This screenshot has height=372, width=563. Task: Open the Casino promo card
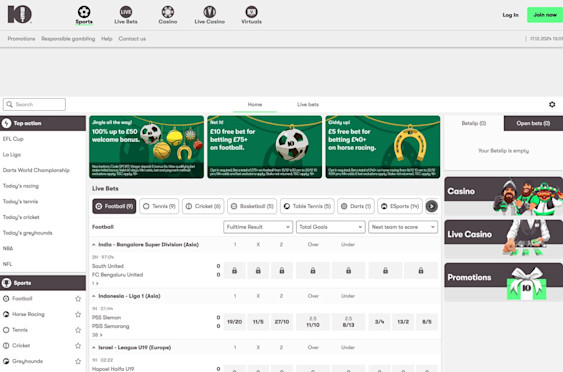pyautogui.click(x=503, y=196)
